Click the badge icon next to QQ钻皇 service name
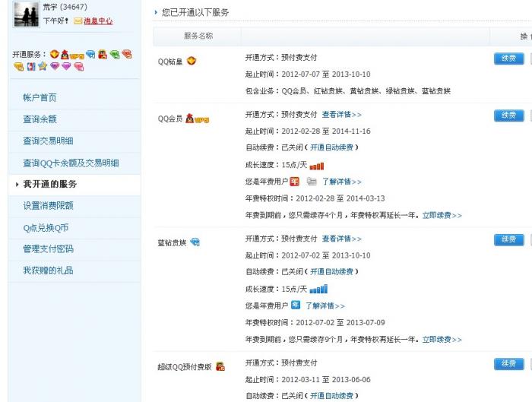Screen dimensions: 532x402 (x=192, y=61)
